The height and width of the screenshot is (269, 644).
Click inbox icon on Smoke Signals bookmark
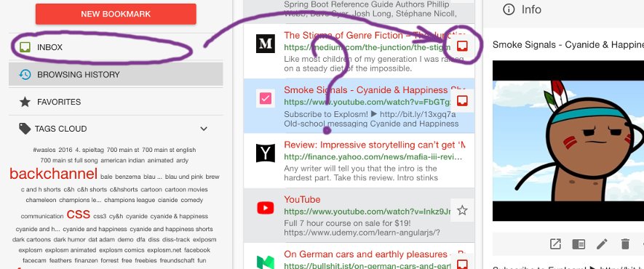[x=463, y=101]
